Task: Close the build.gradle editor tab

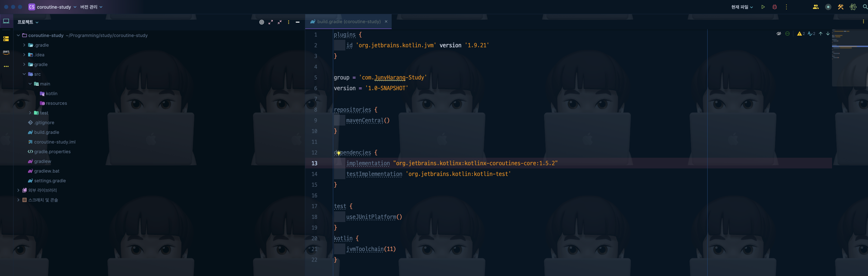Action: [x=386, y=21]
